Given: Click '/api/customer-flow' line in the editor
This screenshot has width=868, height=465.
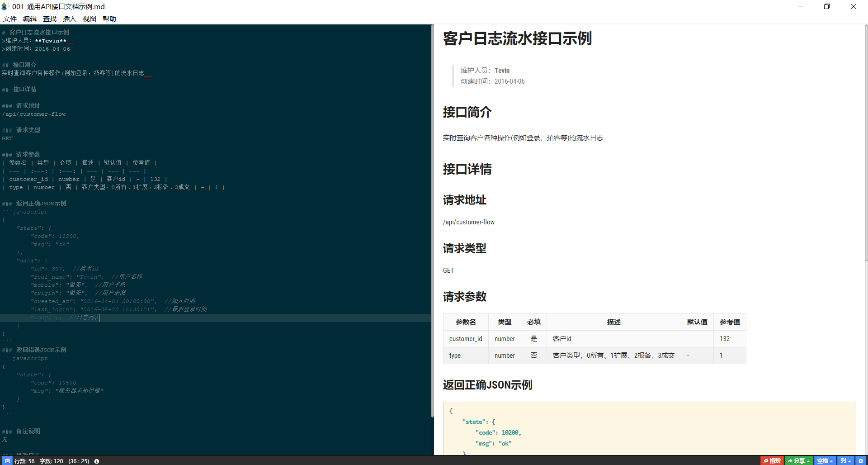Looking at the screenshot, I should coord(34,114).
